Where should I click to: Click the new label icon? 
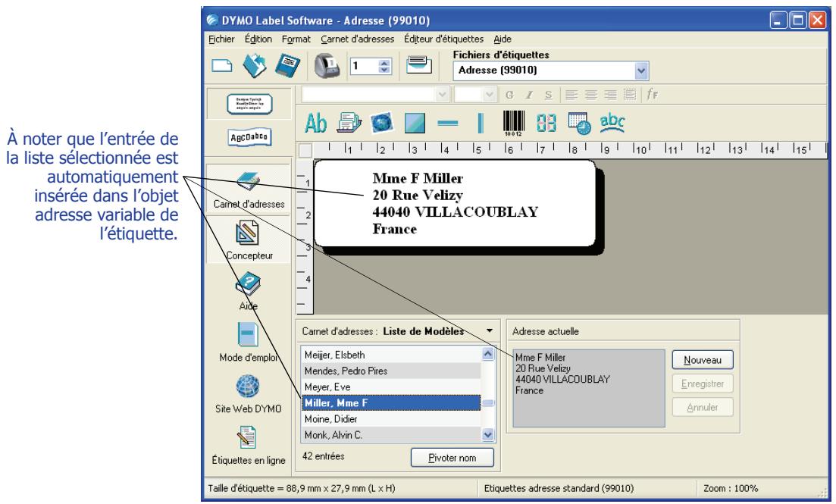coord(222,66)
